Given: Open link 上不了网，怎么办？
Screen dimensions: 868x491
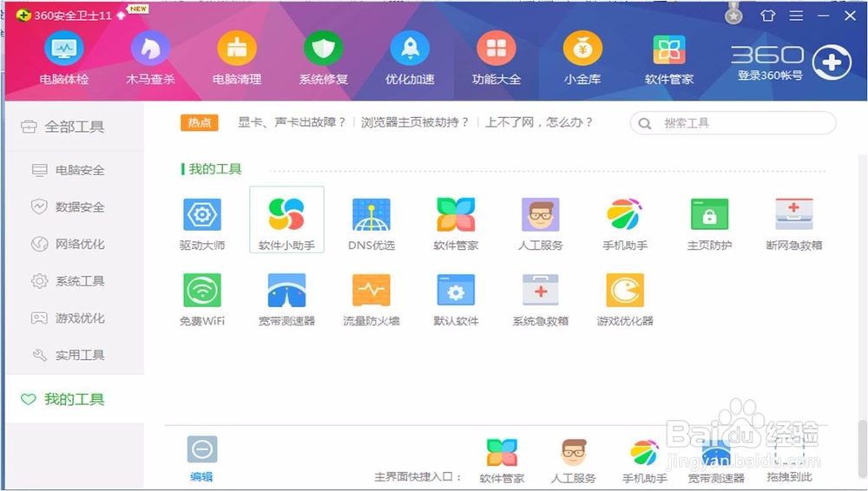Looking at the screenshot, I should coord(539,122).
